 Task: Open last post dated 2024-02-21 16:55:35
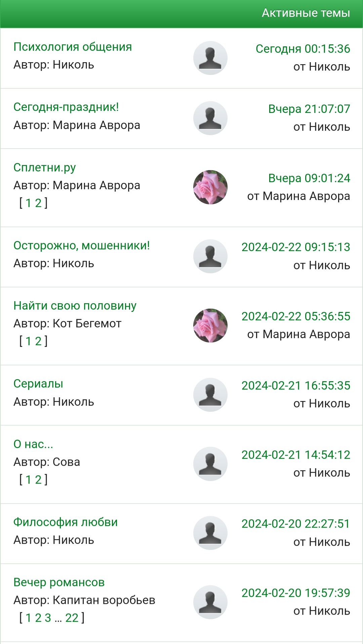[x=296, y=386]
